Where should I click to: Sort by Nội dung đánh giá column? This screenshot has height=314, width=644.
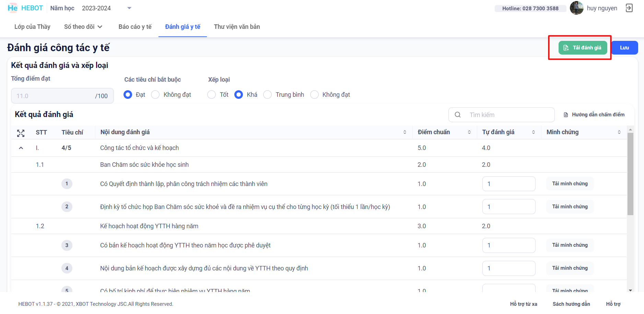pyautogui.click(x=405, y=132)
